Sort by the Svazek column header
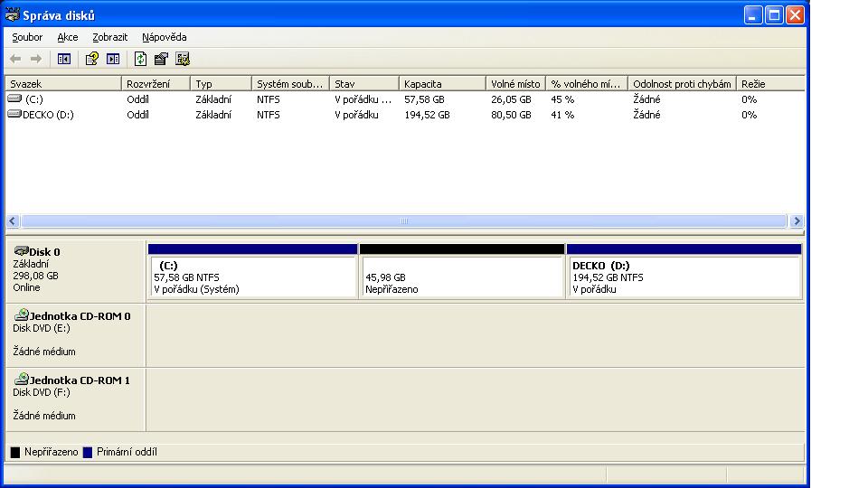 (x=63, y=83)
